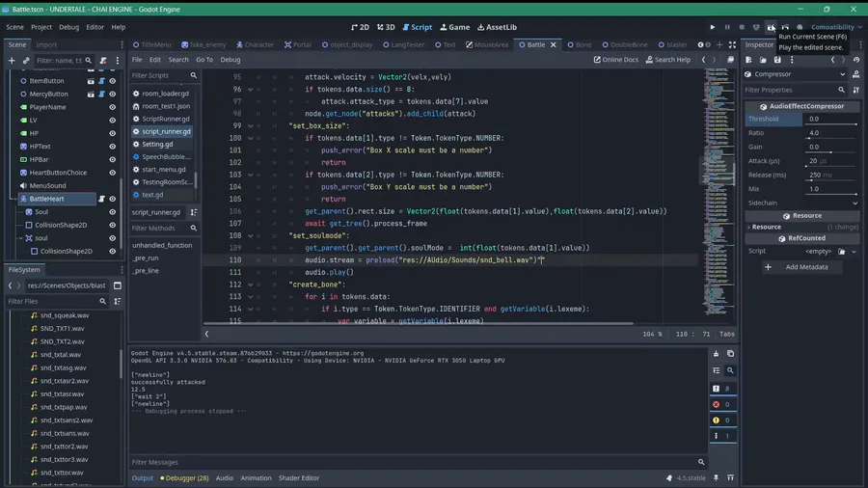Click Run Current Scene icon
Viewport: 868px width, 488px height.
pos(772,27)
